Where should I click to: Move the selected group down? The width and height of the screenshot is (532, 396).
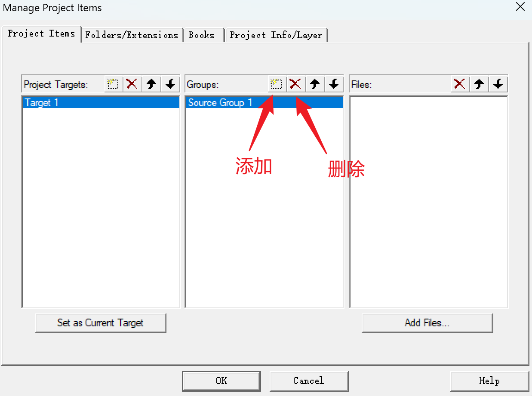tap(334, 84)
